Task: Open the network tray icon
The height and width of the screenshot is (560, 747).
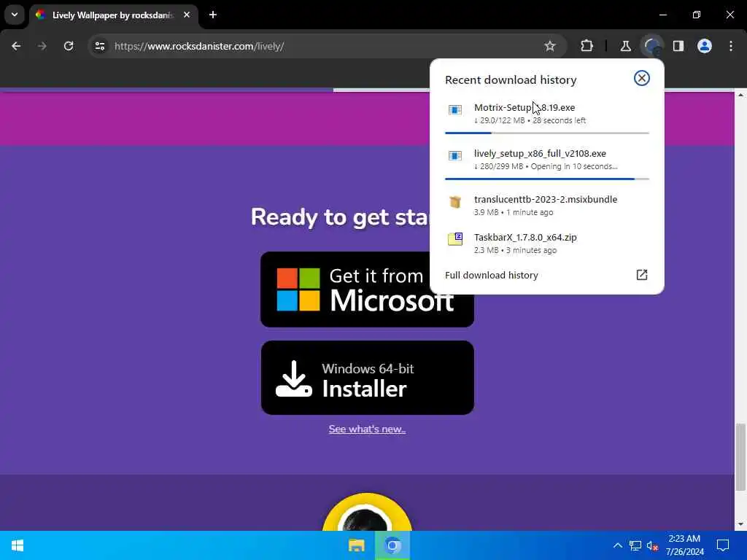Action: click(635, 545)
